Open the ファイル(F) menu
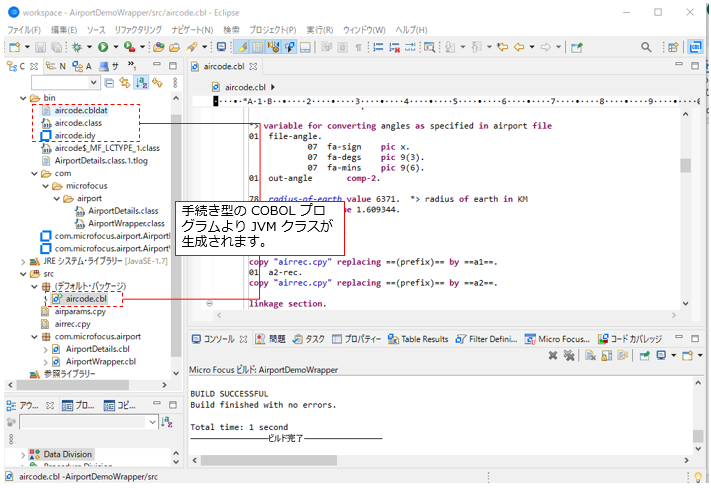This screenshot has height=490, width=711. 24,30
